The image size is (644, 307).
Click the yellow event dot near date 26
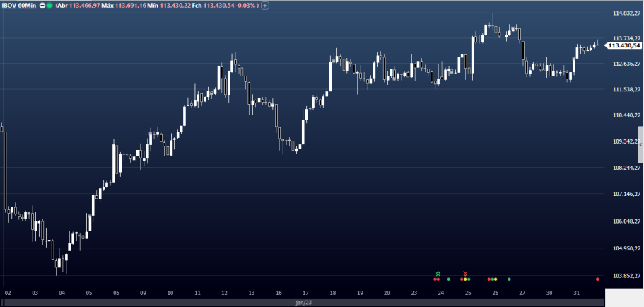(x=494, y=279)
